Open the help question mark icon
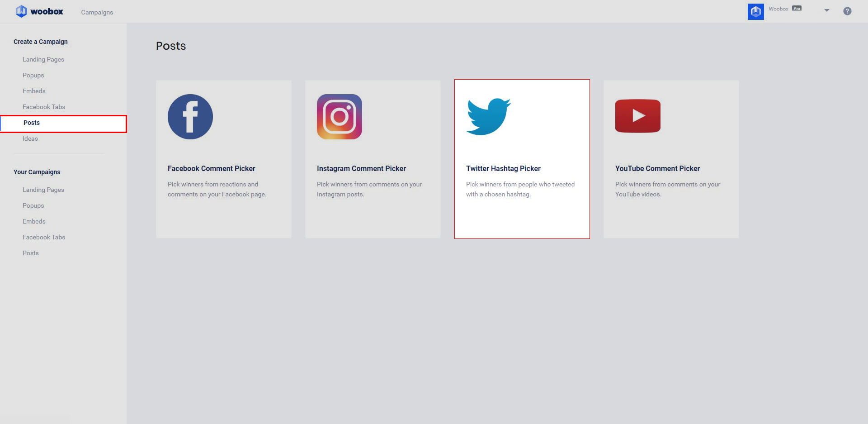The height and width of the screenshot is (424, 868). click(x=847, y=11)
